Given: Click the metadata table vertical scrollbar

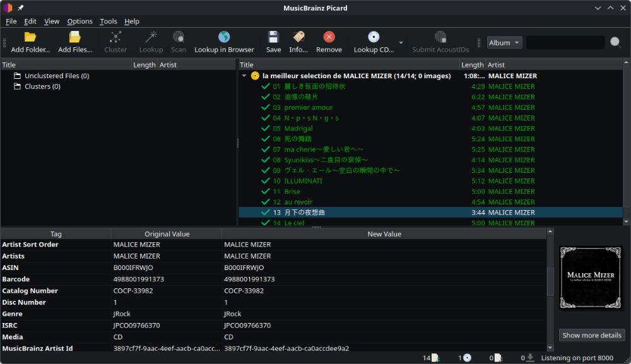Looking at the screenshot, I should click(x=550, y=281).
